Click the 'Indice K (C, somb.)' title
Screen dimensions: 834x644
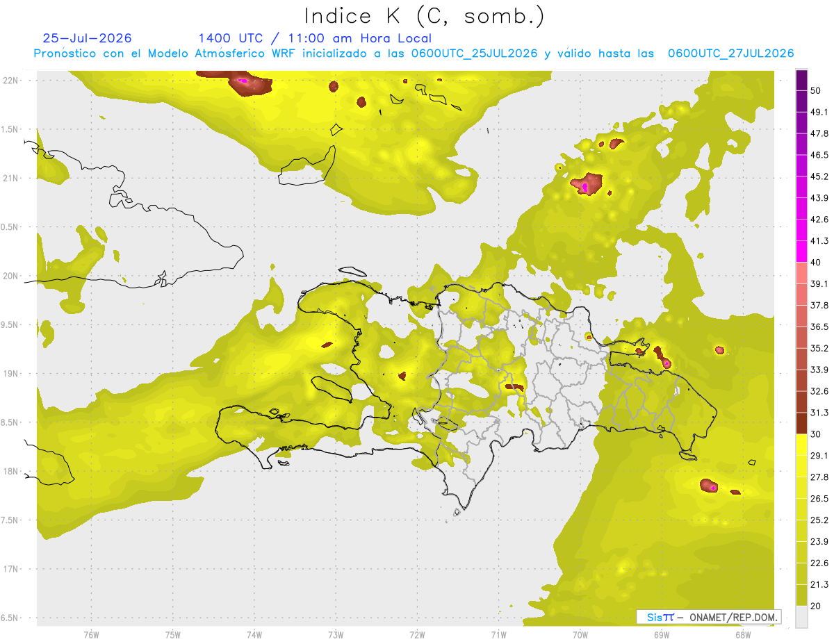pos(425,16)
